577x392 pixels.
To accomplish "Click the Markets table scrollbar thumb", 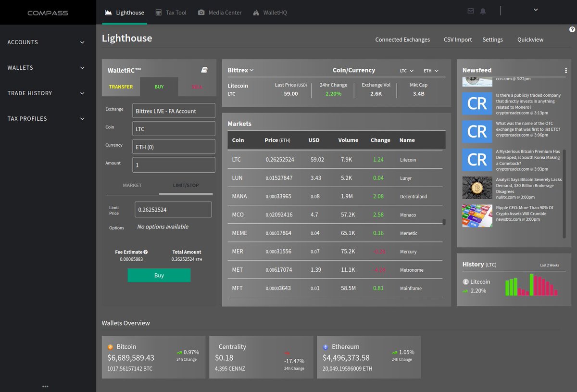I will point(444,222).
